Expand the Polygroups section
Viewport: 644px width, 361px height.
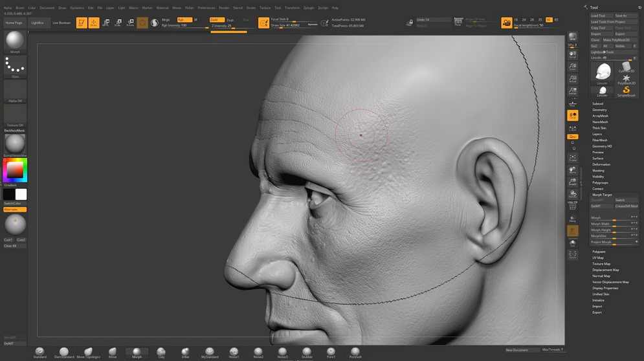pyautogui.click(x=600, y=182)
